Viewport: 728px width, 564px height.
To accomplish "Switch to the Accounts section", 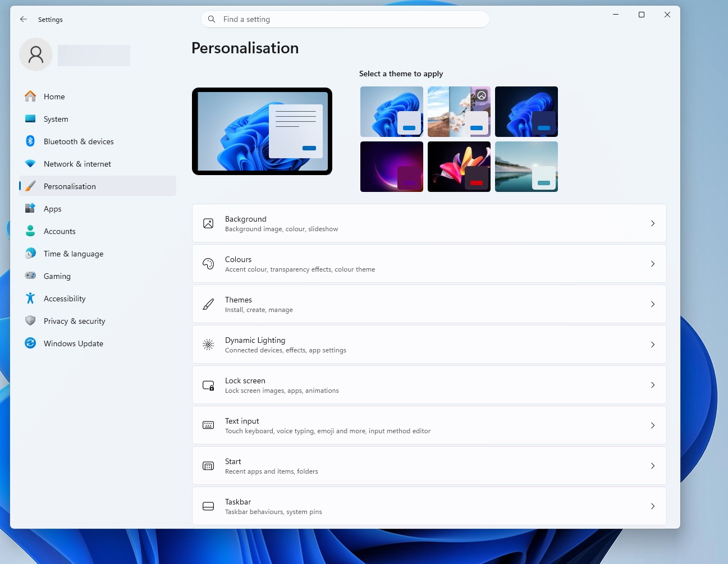I will click(59, 231).
